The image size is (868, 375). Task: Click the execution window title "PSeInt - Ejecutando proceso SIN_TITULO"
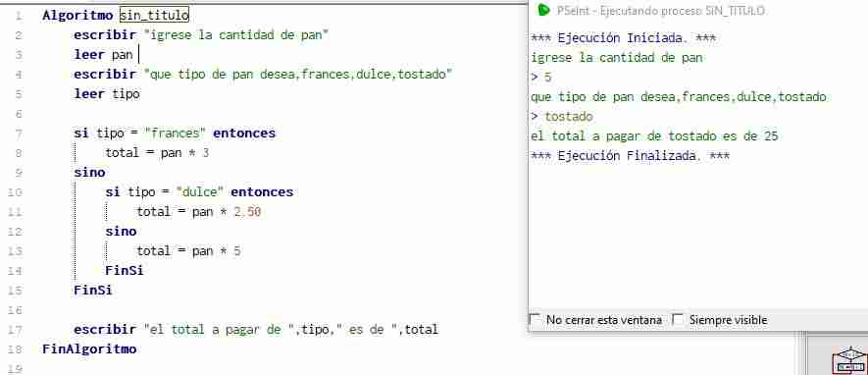(661, 11)
